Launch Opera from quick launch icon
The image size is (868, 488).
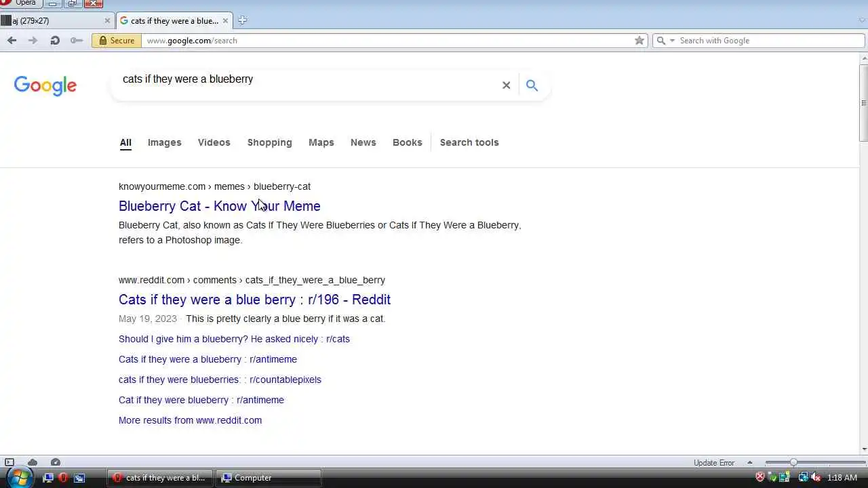click(63, 478)
